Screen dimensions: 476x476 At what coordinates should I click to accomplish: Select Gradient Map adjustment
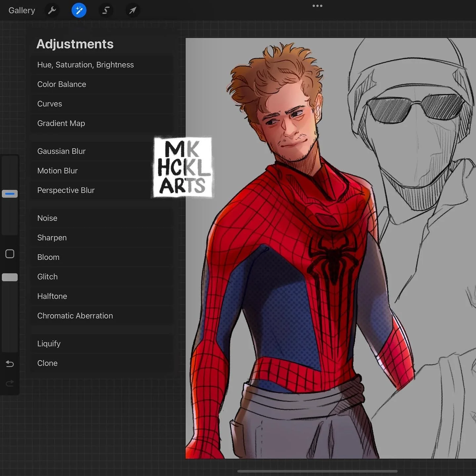coord(102,123)
